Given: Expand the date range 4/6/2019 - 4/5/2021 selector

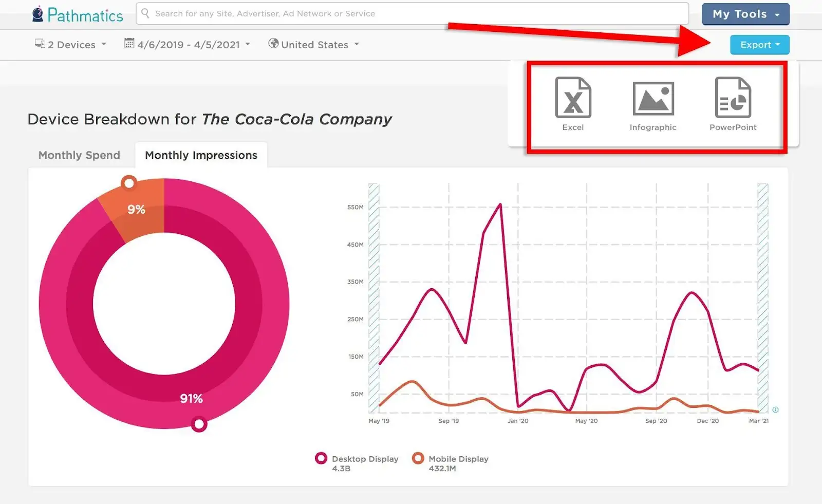Looking at the screenshot, I should (x=188, y=44).
